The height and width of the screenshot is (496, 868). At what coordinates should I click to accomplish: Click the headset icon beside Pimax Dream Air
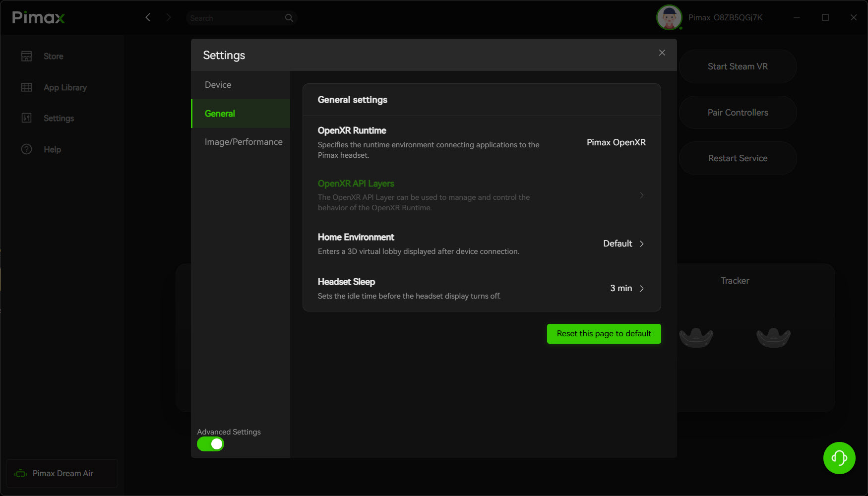(x=21, y=474)
